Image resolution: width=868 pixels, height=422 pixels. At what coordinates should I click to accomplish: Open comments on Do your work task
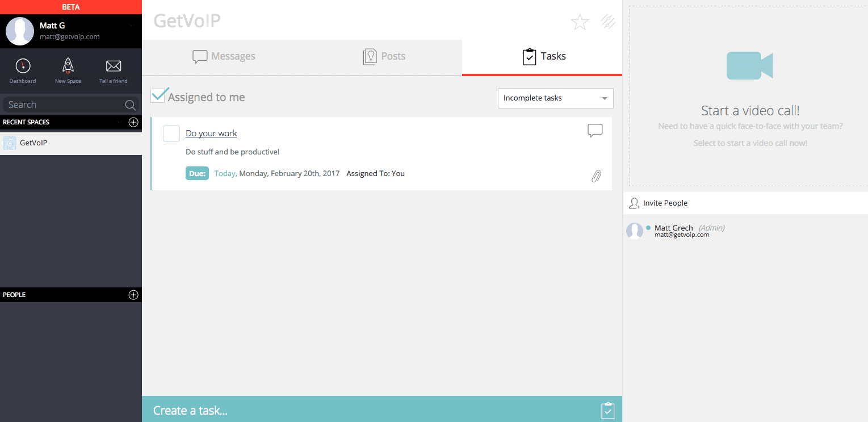pyautogui.click(x=595, y=131)
